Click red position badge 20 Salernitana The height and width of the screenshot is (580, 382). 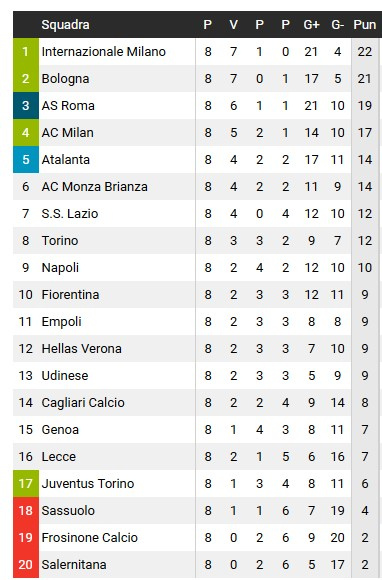pos(26,565)
